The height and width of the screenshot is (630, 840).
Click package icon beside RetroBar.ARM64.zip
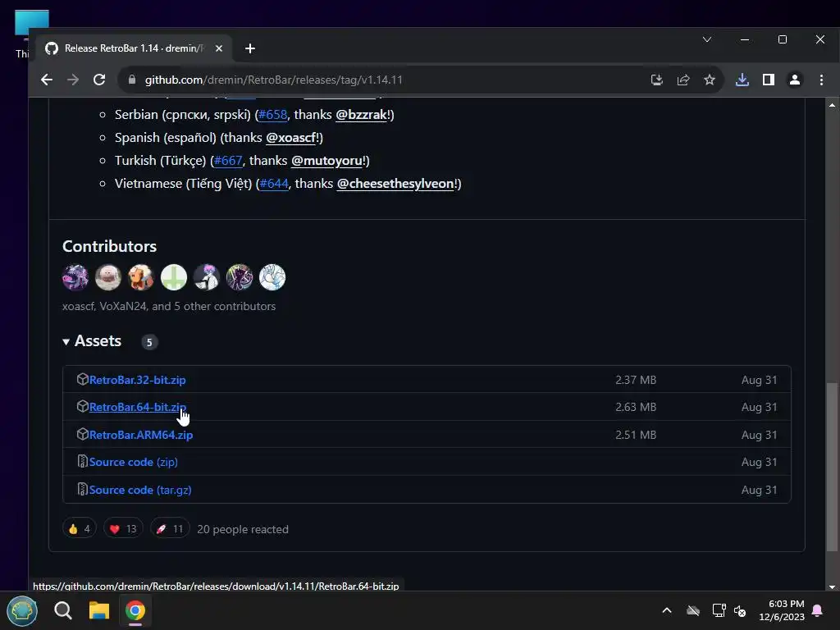[x=83, y=434]
